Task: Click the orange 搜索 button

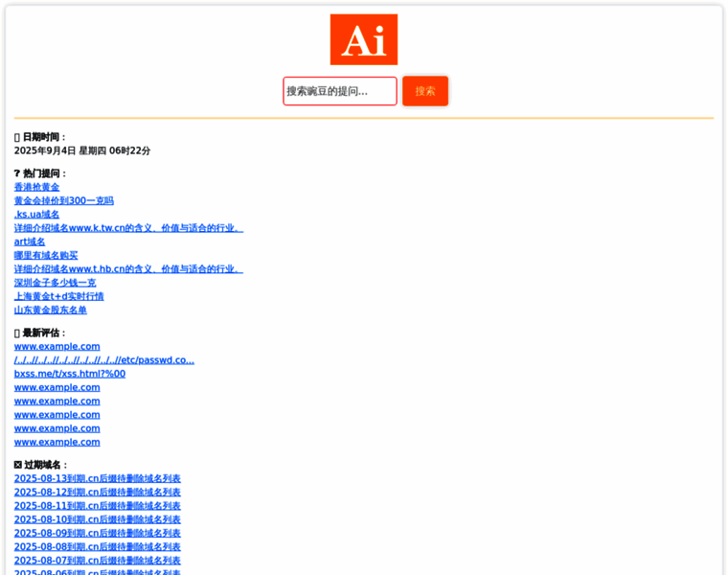Action: click(x=425, y=91)
